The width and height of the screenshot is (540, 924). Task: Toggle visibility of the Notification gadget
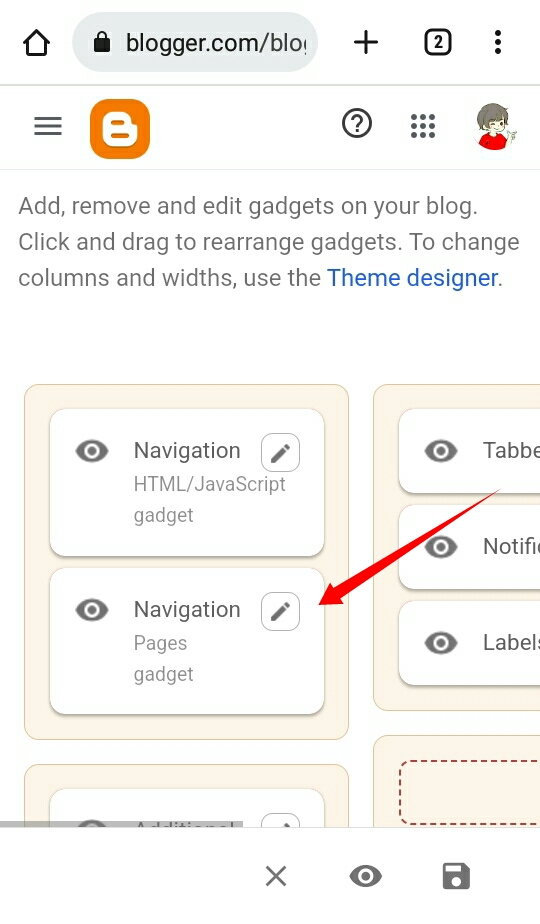pos(441,547)
